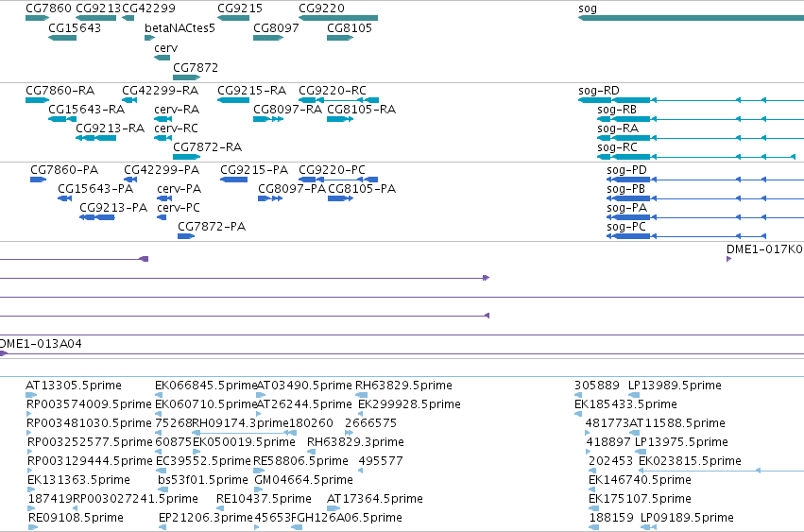Select the cerv-PC protein label
804x532 pixels.
[x=179, y=208]
